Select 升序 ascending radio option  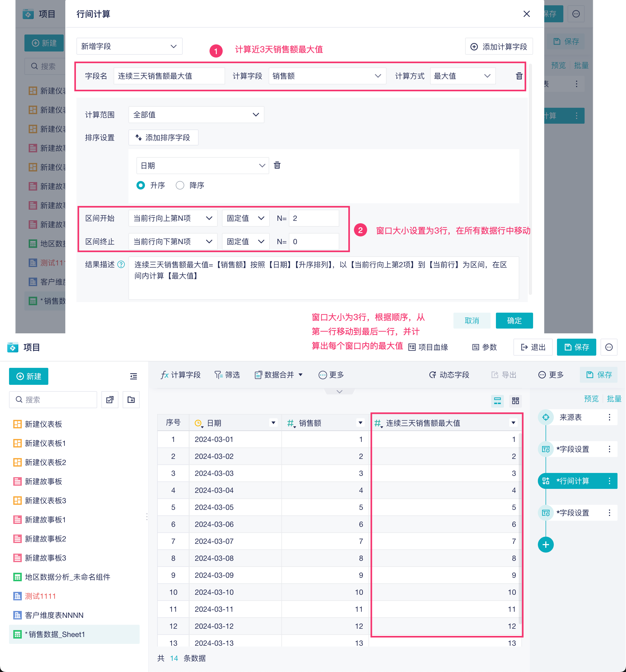tap(141, 185)
